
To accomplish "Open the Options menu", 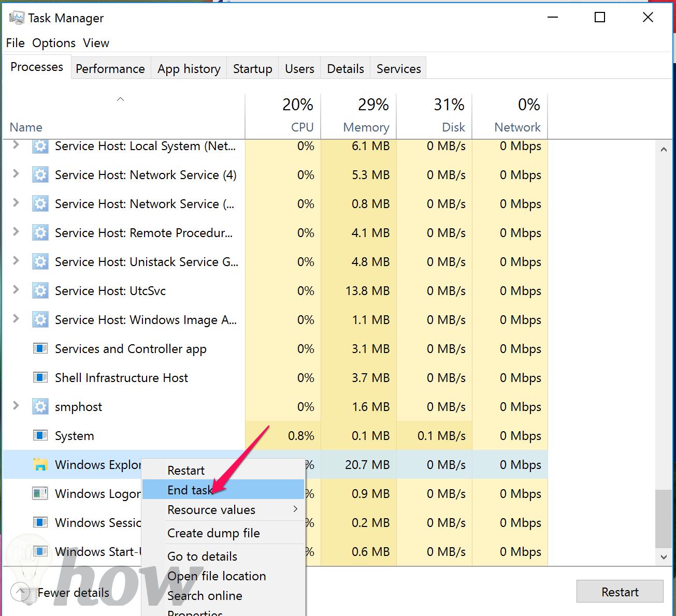I will [x=54, y=43].
